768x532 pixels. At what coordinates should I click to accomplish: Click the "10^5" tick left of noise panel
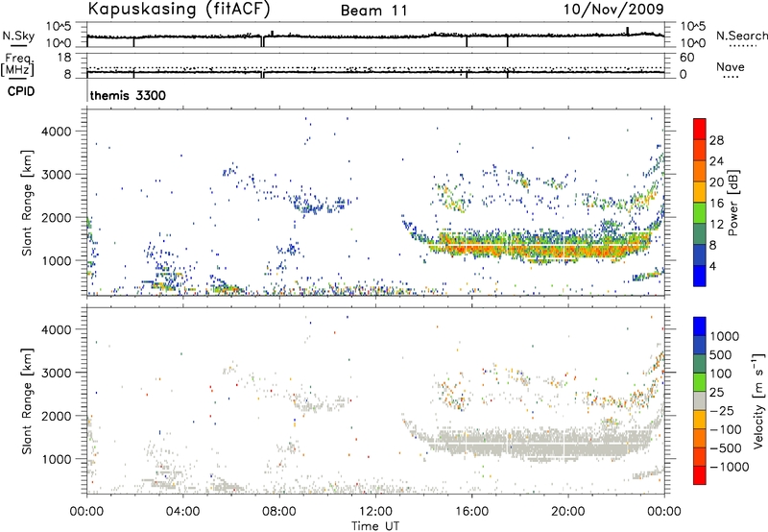coord(60,27)
